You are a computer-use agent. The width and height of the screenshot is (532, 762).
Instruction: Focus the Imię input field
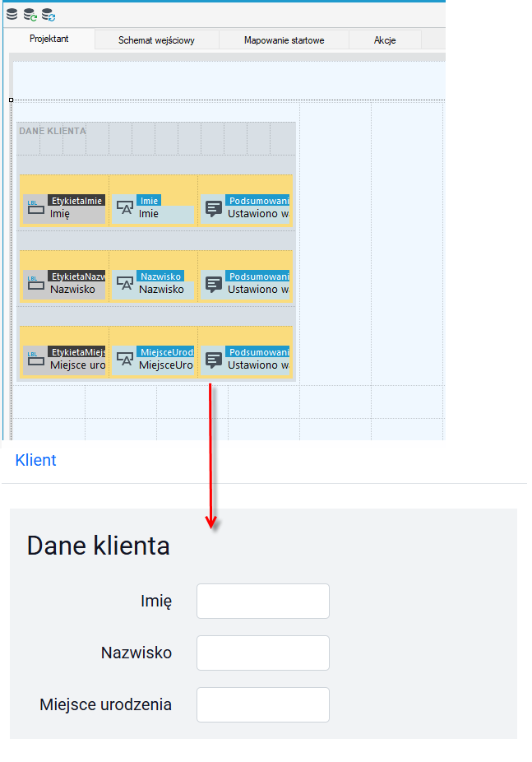point(263,602)
